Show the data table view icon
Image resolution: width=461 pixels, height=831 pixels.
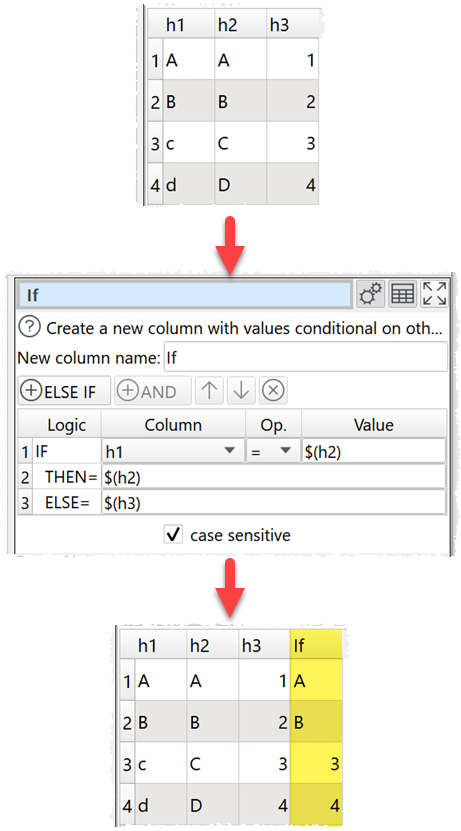click(x=402, y=294)
